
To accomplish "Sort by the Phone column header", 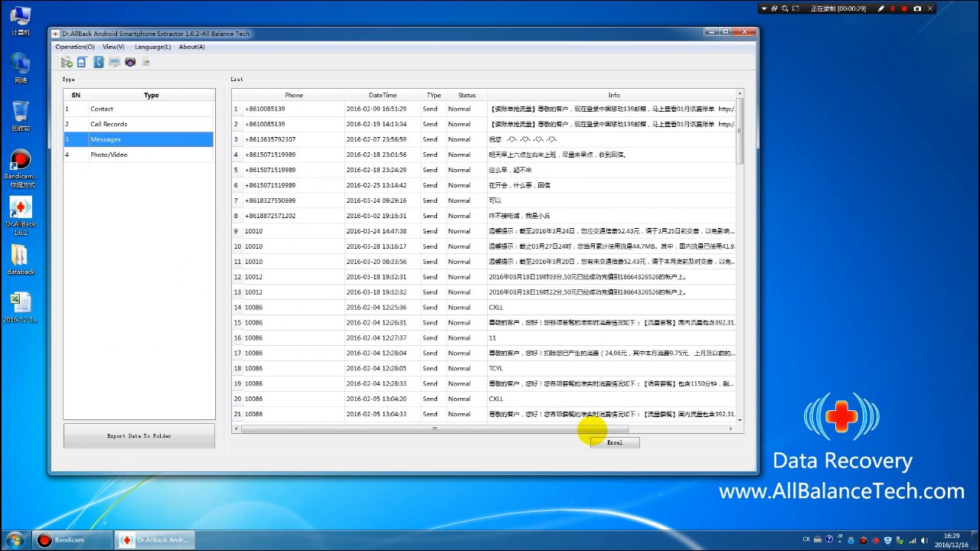I will 294,95.
